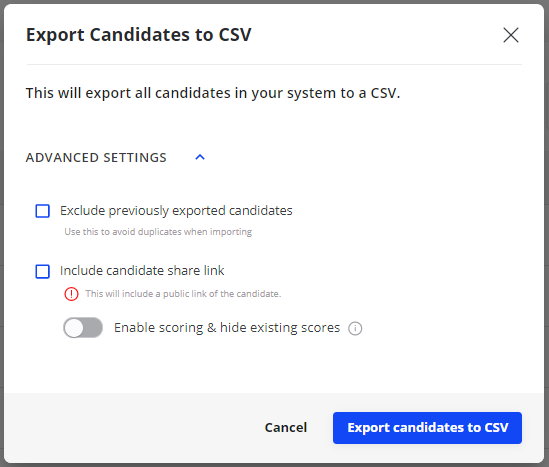549x467 pixels.
Task: Click the gray footer area beside Cancel
Action: [133, 428]
